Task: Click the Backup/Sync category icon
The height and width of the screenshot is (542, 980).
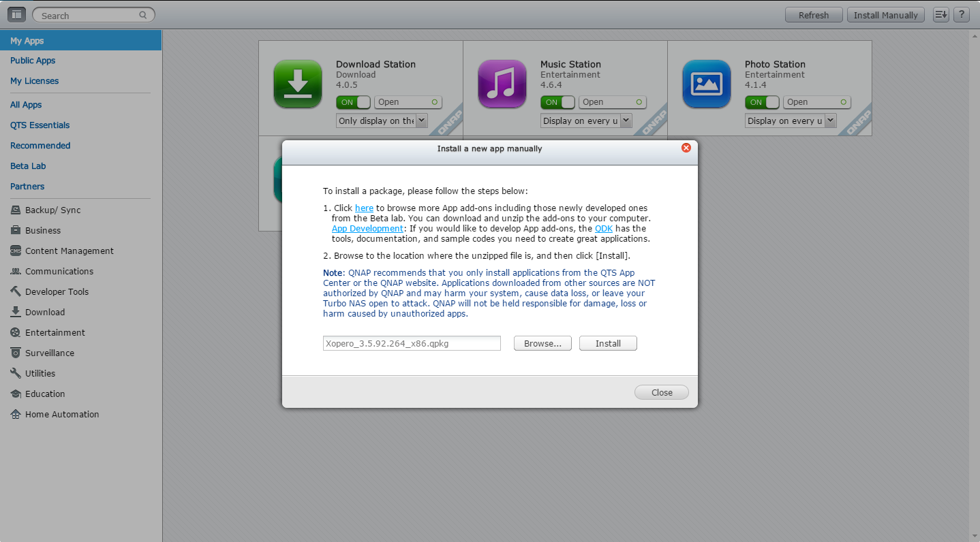Action: pyautogui.click(x=15, y=210)
